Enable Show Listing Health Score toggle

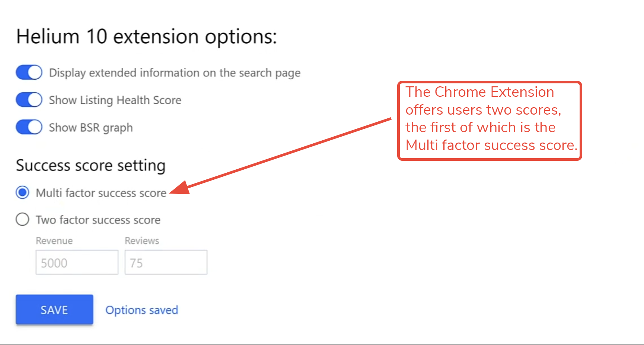point(29,99)
